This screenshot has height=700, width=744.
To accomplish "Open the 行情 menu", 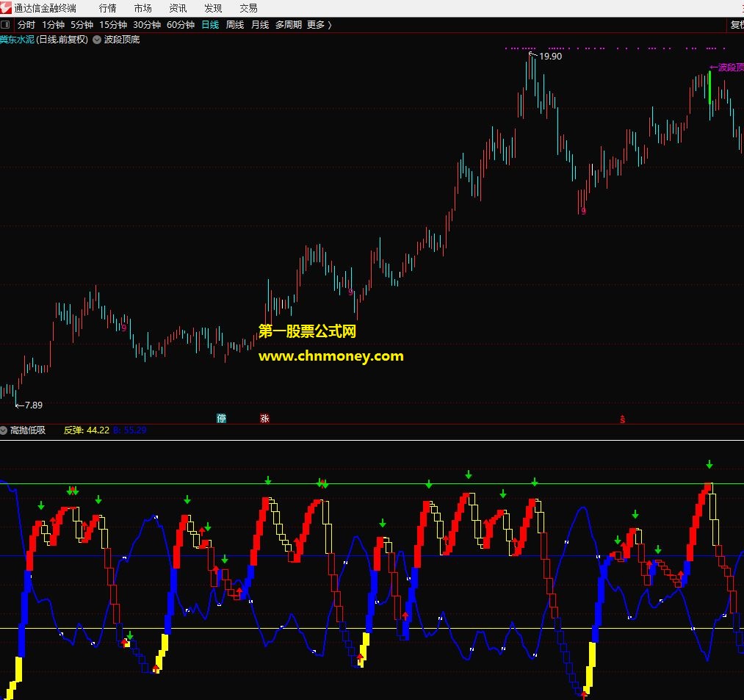I will 108,8.
